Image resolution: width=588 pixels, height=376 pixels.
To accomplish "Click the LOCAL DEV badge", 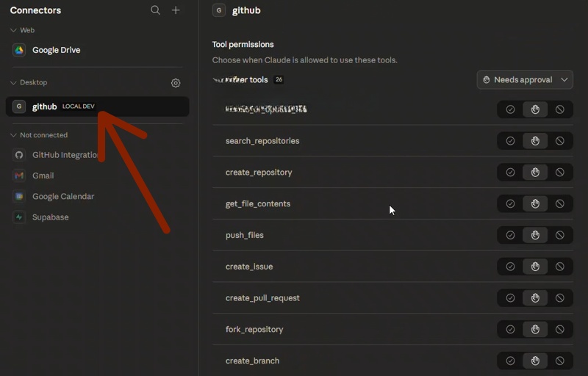I will click(79, 106).
